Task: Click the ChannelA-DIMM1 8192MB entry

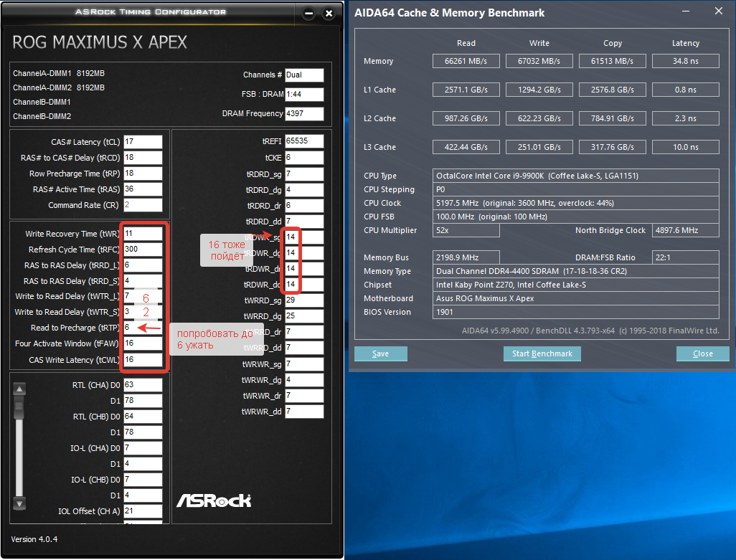Action: click(59, 73)
